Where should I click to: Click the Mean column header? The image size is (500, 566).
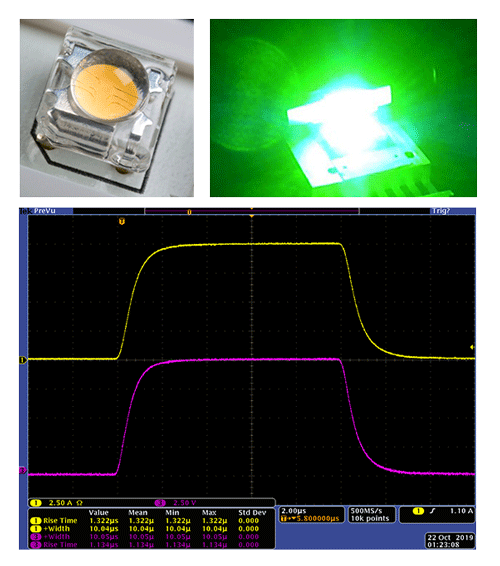click(x=138, y=513)
